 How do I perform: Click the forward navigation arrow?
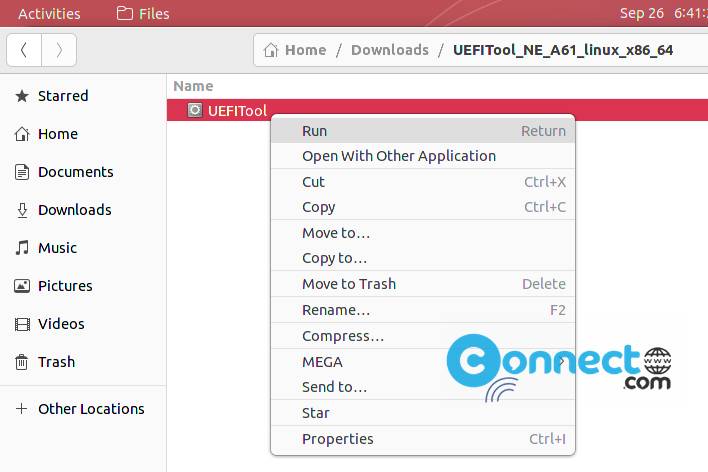pos(59,50)
